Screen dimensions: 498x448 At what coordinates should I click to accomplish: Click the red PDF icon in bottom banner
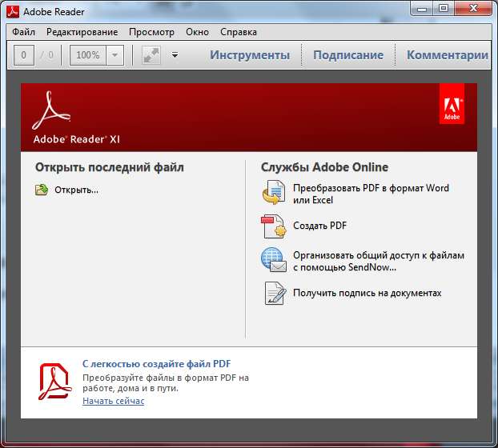tap(55, 382)
